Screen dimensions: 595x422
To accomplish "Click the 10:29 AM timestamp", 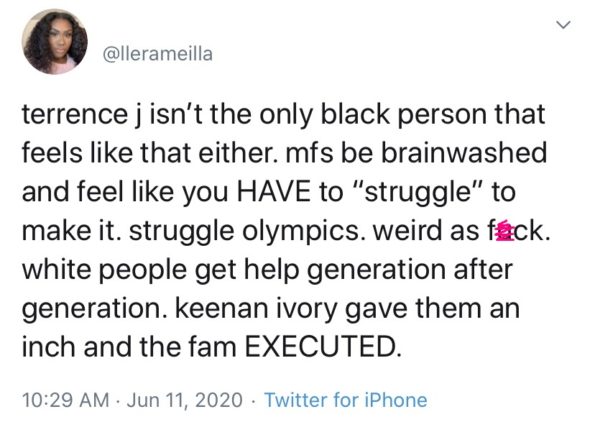I will pyautogui.click(x=65, y=400).
